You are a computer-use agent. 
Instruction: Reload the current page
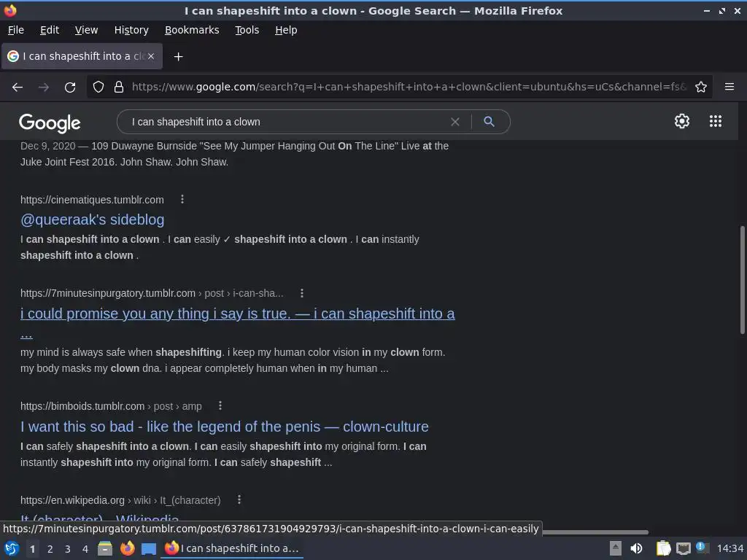click(70, 87)
